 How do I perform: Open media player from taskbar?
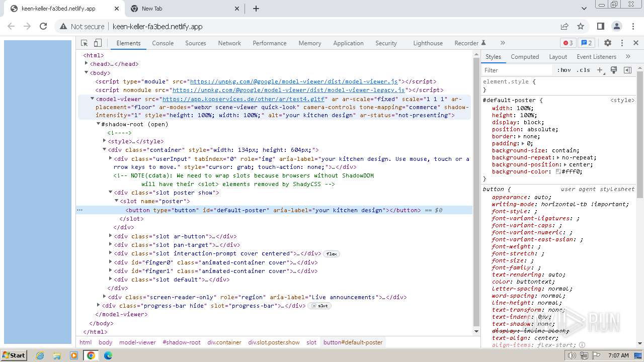pyautogui.click(x=74, y=355)
